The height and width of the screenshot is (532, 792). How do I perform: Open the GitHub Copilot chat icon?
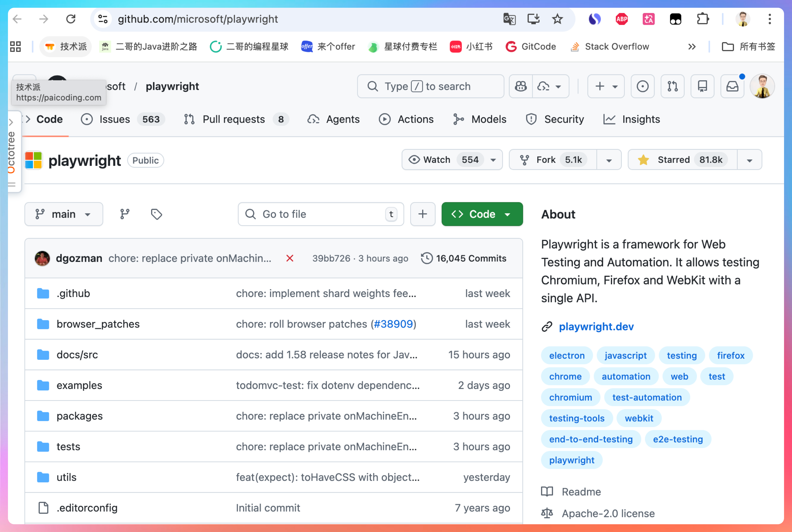[520, 86]
